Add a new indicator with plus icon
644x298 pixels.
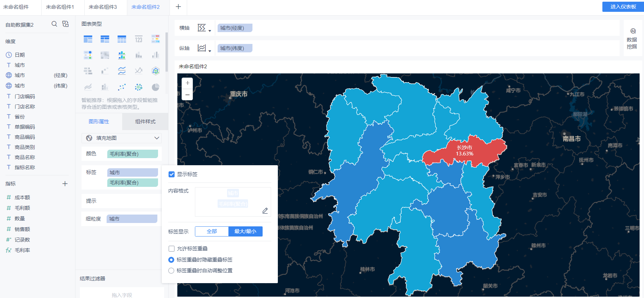click(x=65, y=183)
